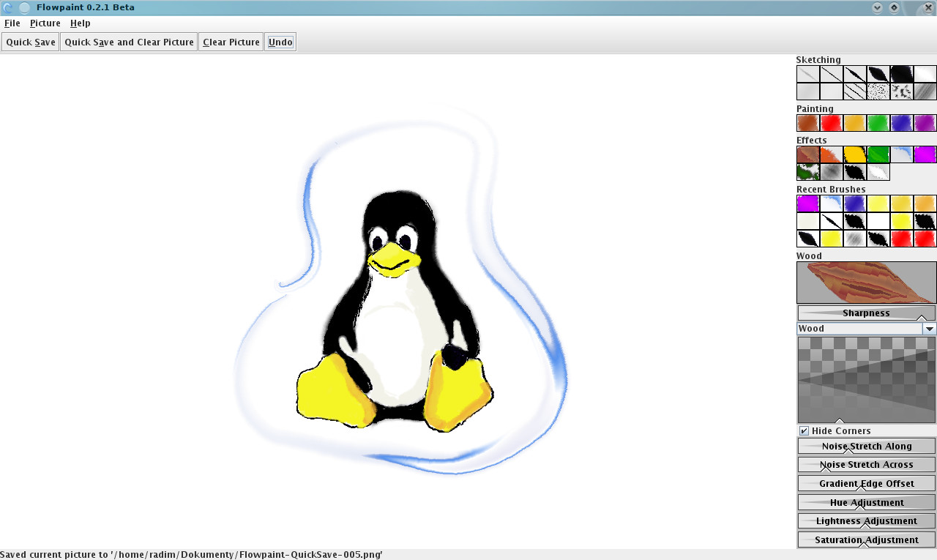Select the red brush under Painting
937x560 pixels.
832,123
